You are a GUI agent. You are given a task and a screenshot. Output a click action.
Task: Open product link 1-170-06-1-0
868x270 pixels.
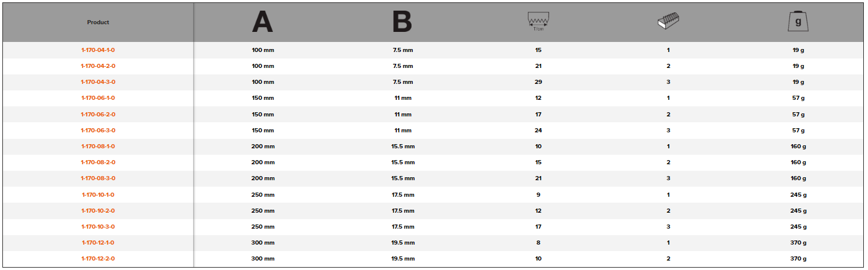click(x=98, y=98)
